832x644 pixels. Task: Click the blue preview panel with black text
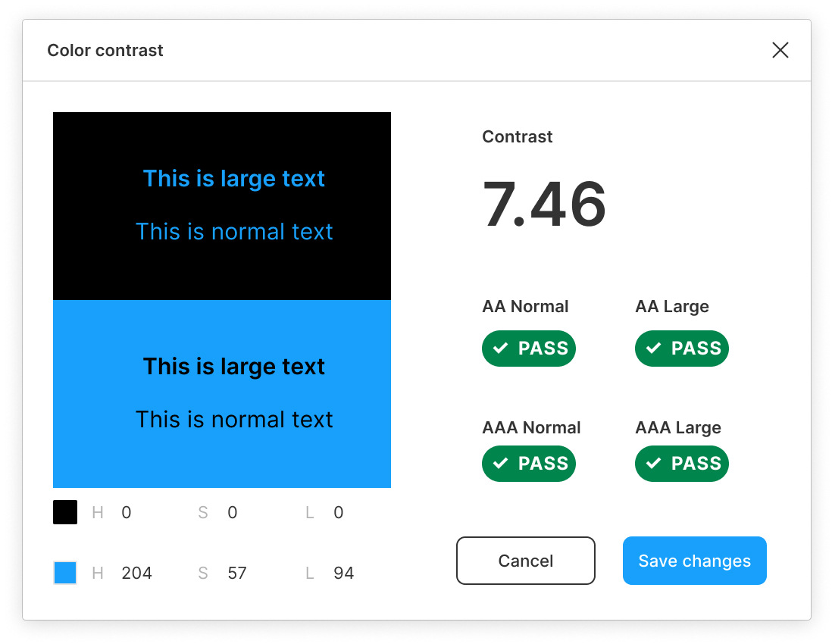coord(222,394)
